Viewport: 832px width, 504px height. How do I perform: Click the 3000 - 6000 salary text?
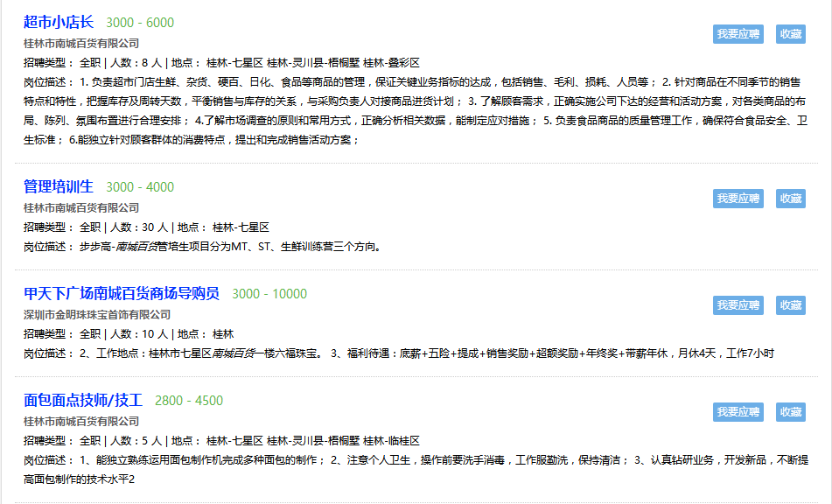140,23
